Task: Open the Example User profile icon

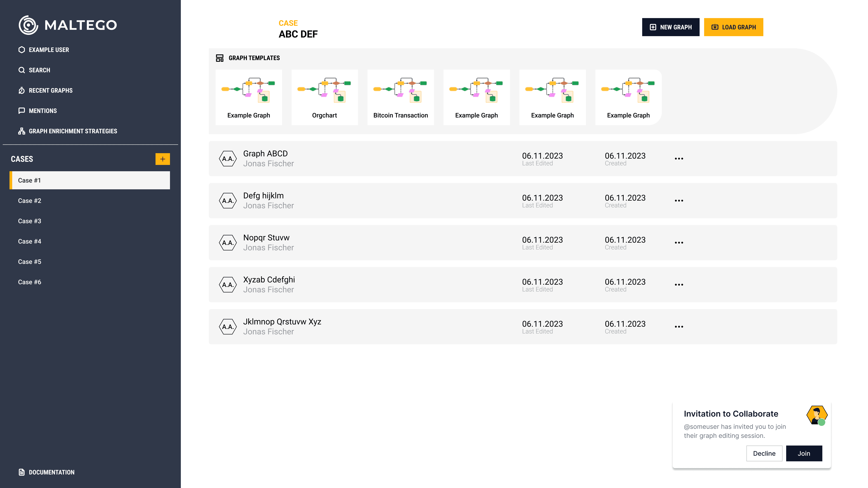Action: point(21,50)
